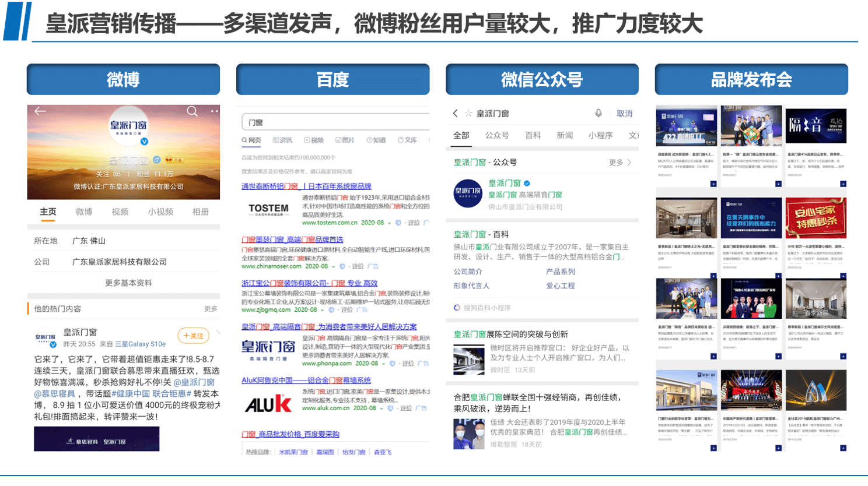Screen dimensions: 868x486
Task: Expand 更多基本资料 on the Weibo profile
Action: coord(128,283)
